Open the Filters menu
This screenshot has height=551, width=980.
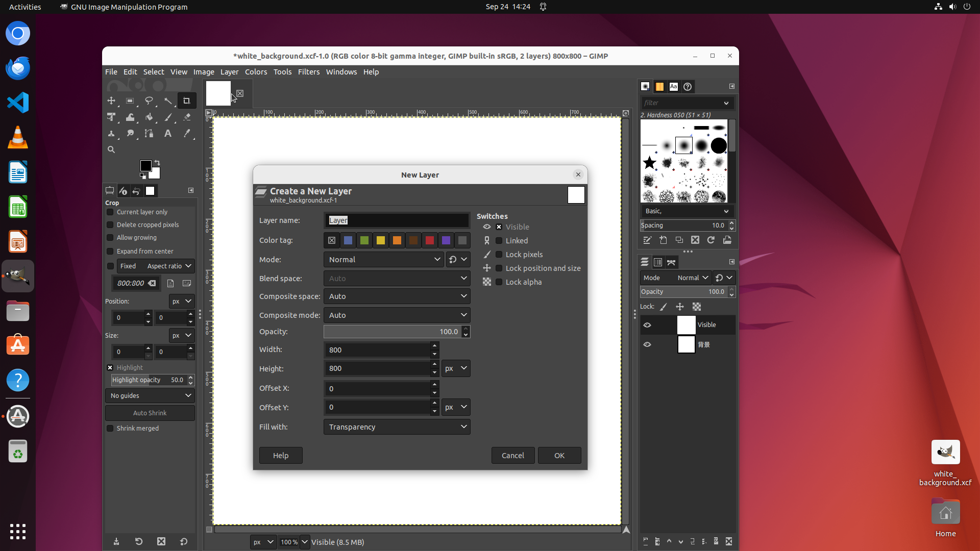pos(308,72)
